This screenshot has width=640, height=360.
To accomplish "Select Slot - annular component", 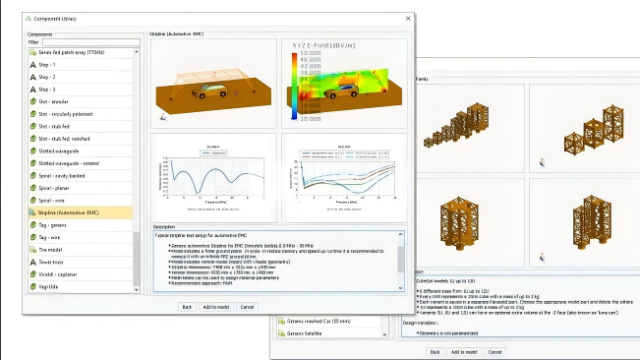I will click(x=80, y=102).
